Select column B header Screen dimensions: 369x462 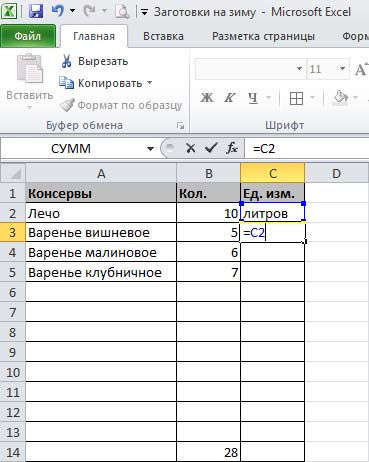(x=208, y=173)
